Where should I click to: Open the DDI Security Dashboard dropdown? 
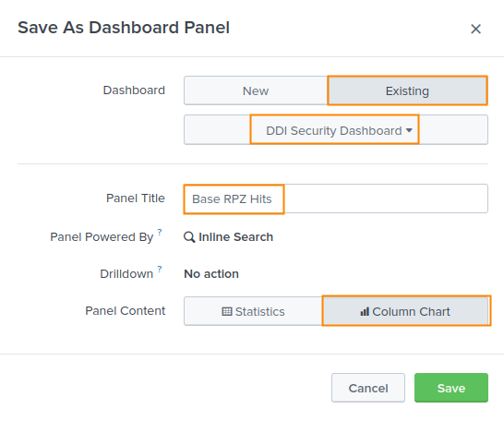[336, 130]
